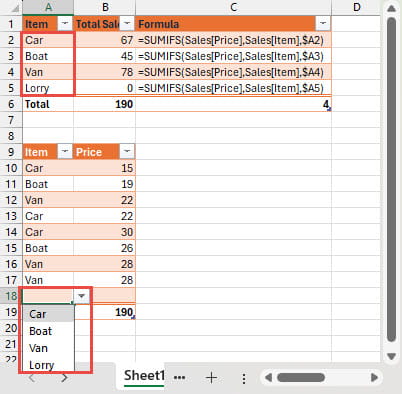The image size is (402, 394).
Task: Click the vertical scrollbar up arrow
Action: 391,9
